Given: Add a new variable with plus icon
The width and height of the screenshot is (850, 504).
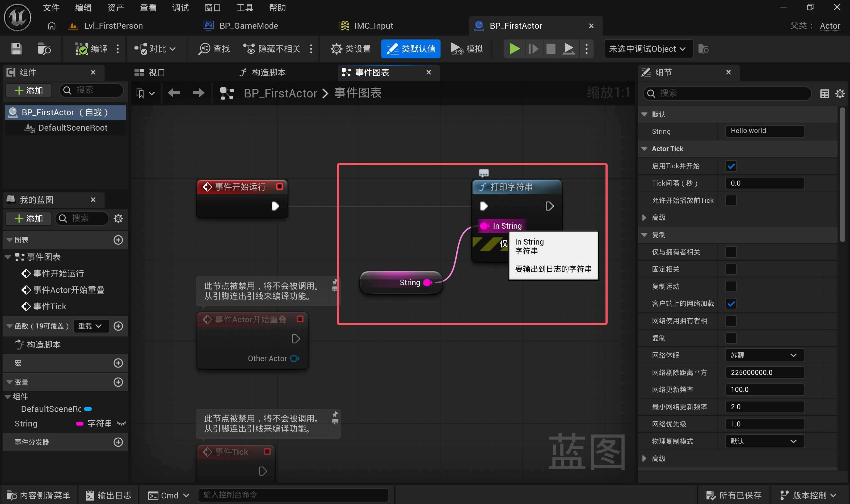Looking at the screenshot, I should pyautogui.click(x=118, y=382).
